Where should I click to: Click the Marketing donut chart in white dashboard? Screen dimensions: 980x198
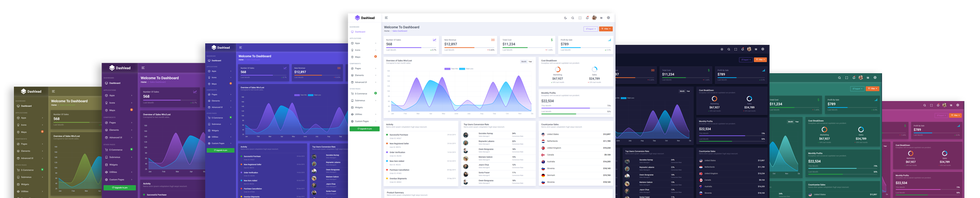click(558, 69)
